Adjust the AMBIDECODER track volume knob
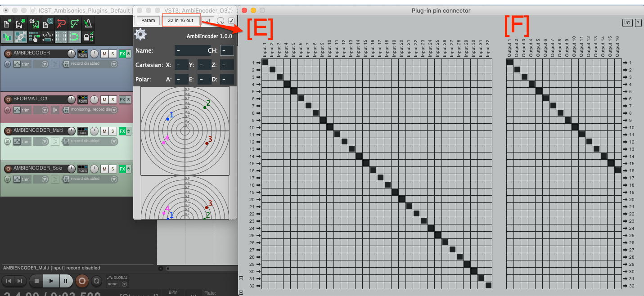The width and height of the screenshot is (644, 296). pos(71,54)
